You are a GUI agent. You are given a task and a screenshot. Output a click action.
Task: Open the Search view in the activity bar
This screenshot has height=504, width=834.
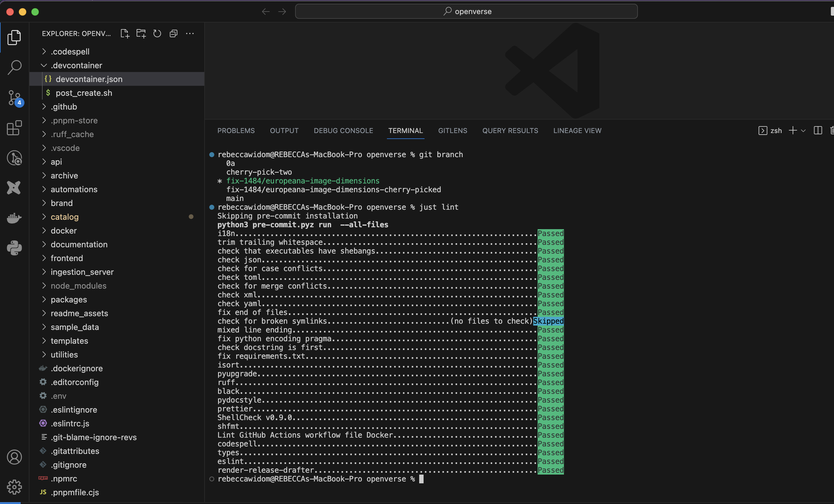pyautogui.click(x=14, y=67)
